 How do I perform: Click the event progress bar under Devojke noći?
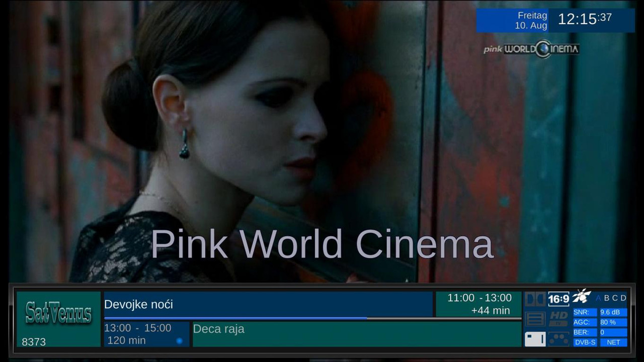click(312, 318)
